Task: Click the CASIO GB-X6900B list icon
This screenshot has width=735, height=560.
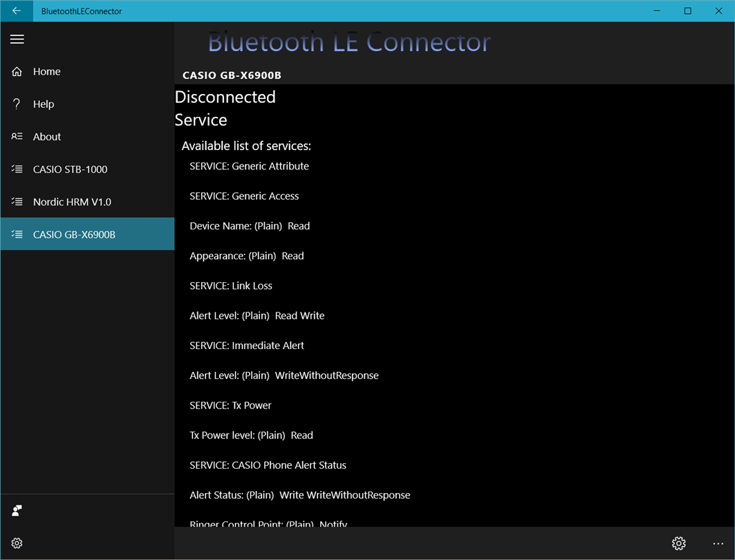Action: coord(17,234)
